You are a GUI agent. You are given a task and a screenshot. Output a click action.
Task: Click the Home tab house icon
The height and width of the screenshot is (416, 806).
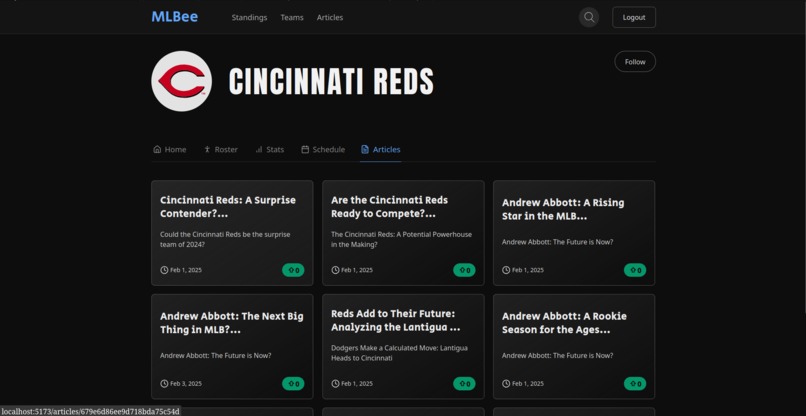tap(157, 150)
